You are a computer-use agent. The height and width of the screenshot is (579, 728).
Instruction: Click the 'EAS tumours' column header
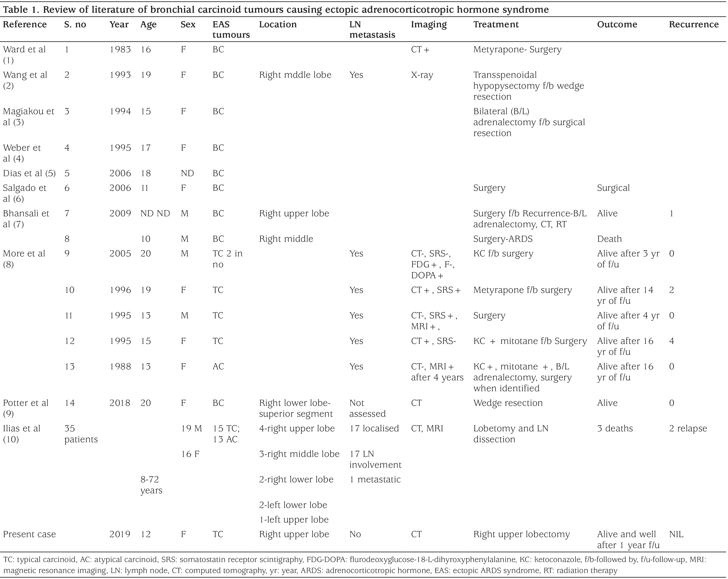[x=231, y=30]
